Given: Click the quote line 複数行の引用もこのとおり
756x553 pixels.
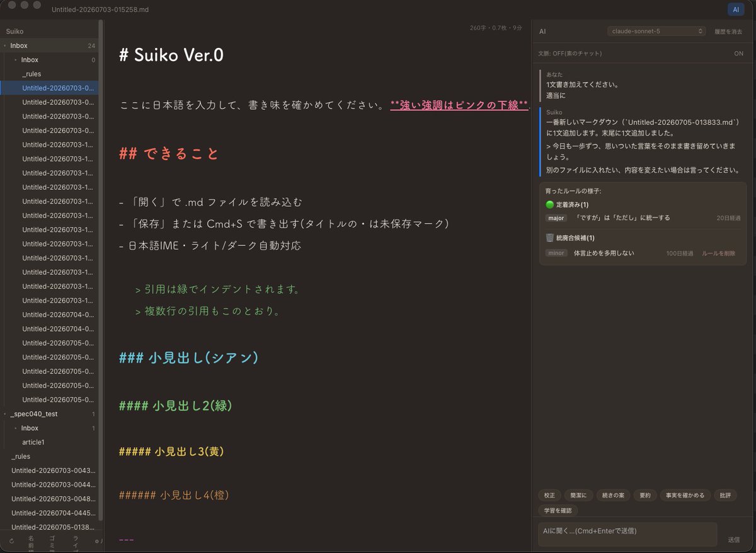Looking at the screenshot, I should click(208, 311).
